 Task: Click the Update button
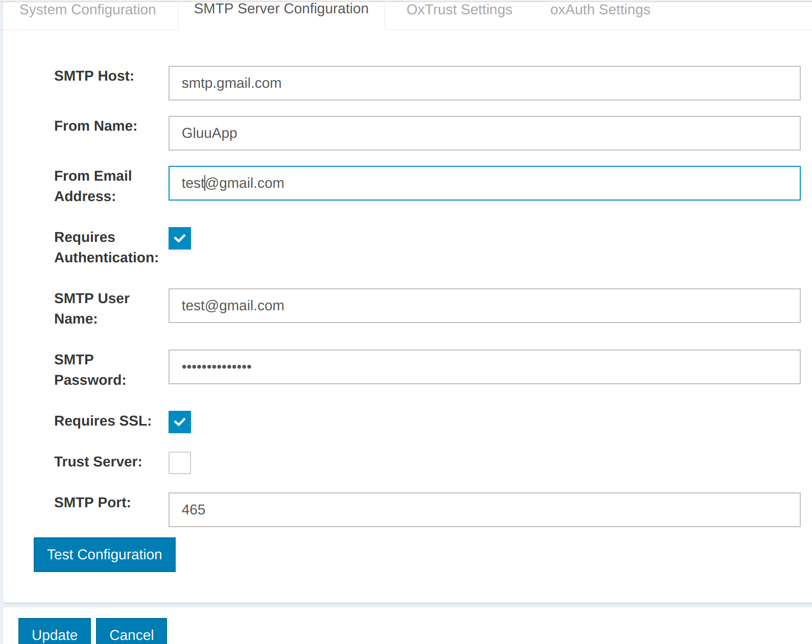pyautogui.click(x=55, y=633)
